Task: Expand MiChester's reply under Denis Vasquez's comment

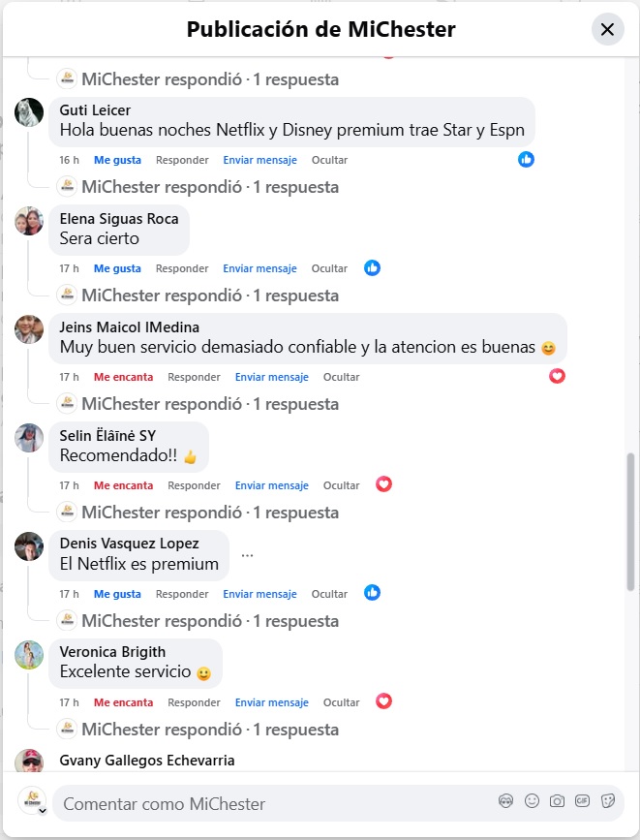Action: click(210, 620)
